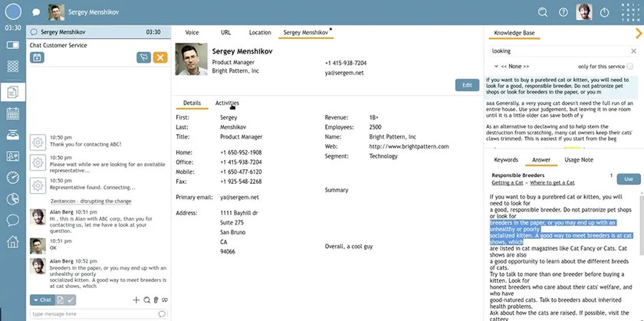This screenshot has height=321, width=644.
Task: Click the orange end chat X button
Action: click(159, 57)
